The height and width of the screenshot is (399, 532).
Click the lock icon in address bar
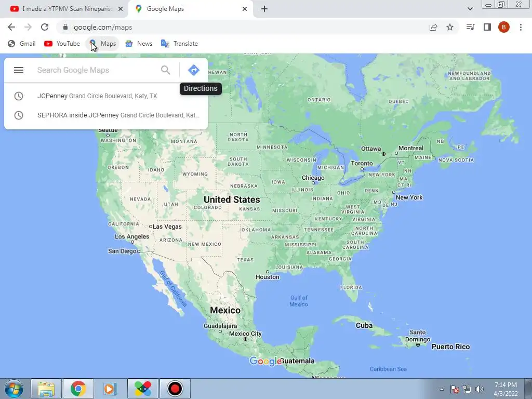click(x=65, y=27)
